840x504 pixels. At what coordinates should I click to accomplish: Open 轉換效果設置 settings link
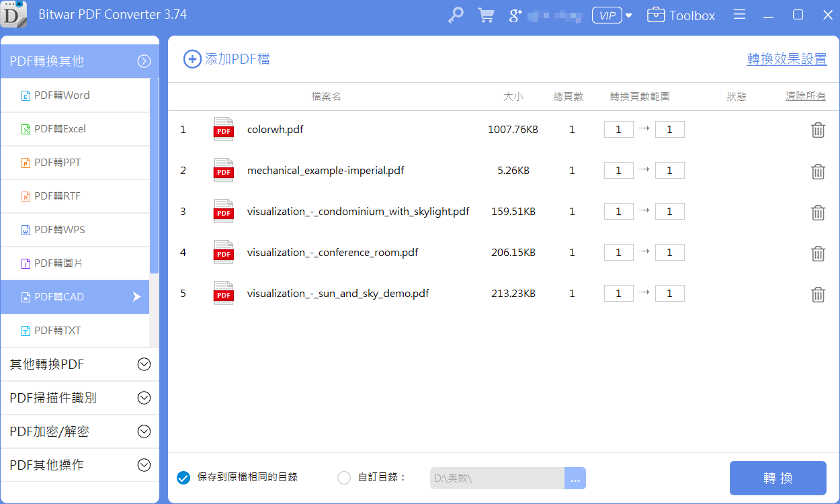[787, 59]
